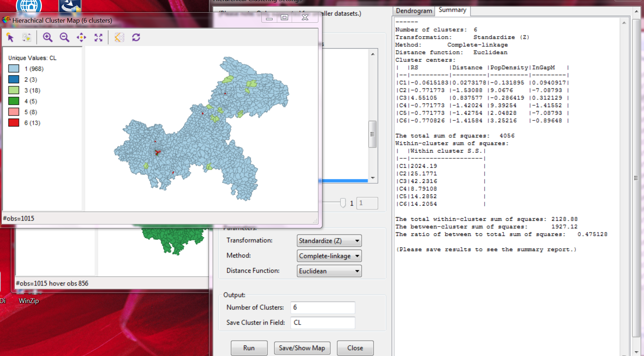Click the fit-to-extent icon
This screenshot has height=356, width=644.
click(x=98, y=37)
